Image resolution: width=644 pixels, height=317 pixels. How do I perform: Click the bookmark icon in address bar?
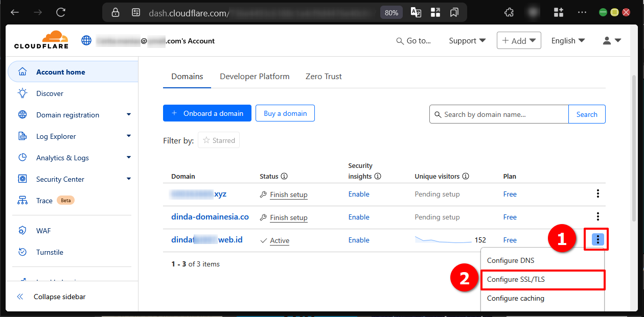(454, 13)
